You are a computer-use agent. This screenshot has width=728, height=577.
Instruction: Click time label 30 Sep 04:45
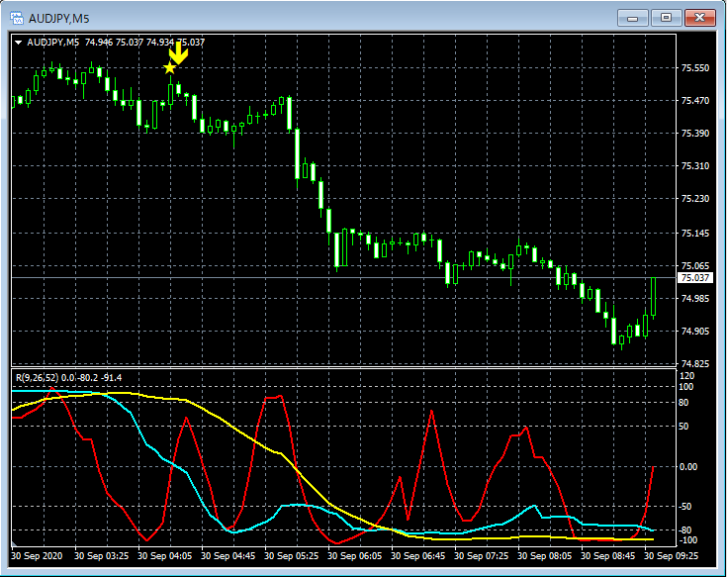click(x=227, y=556)
